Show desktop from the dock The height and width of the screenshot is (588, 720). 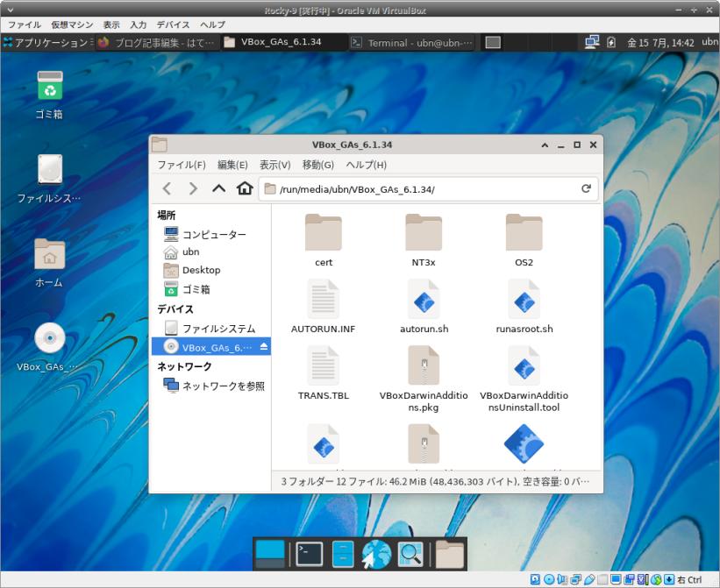point(270,554)
